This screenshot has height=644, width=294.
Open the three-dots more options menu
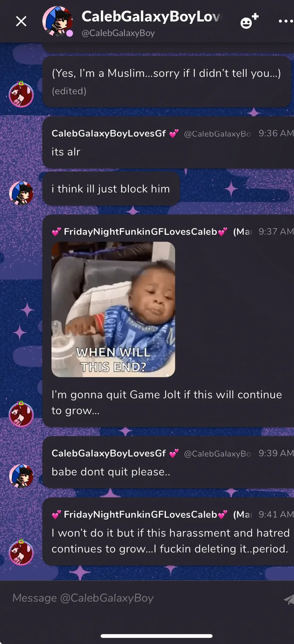click(x=286, y=21)
